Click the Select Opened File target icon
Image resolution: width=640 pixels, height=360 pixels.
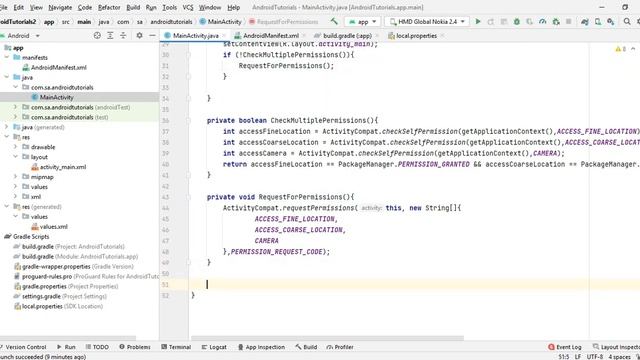click(x=97, y=36)
